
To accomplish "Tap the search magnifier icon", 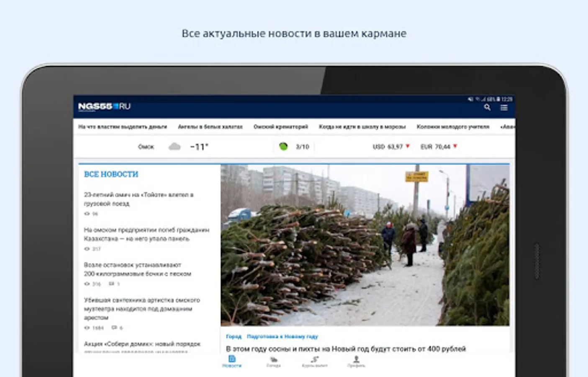I will coord(487,107).
